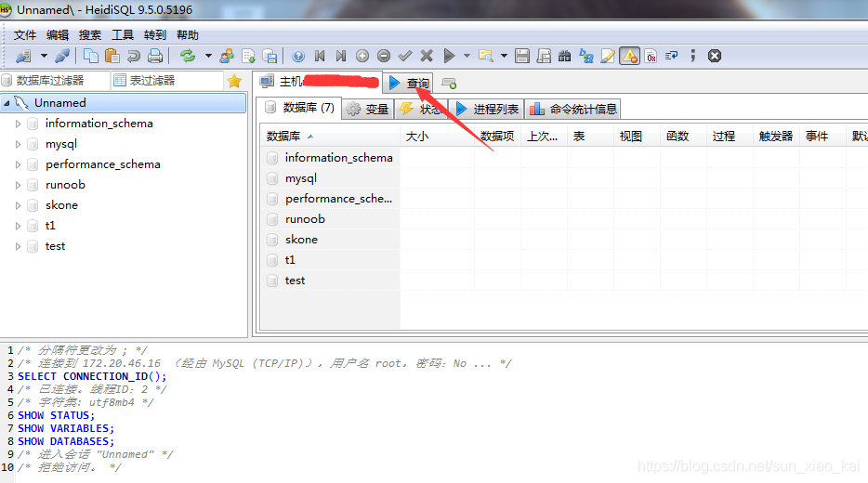868x483 pixels.
Task: Expand skone database in the tree
Action: [18, 206]
